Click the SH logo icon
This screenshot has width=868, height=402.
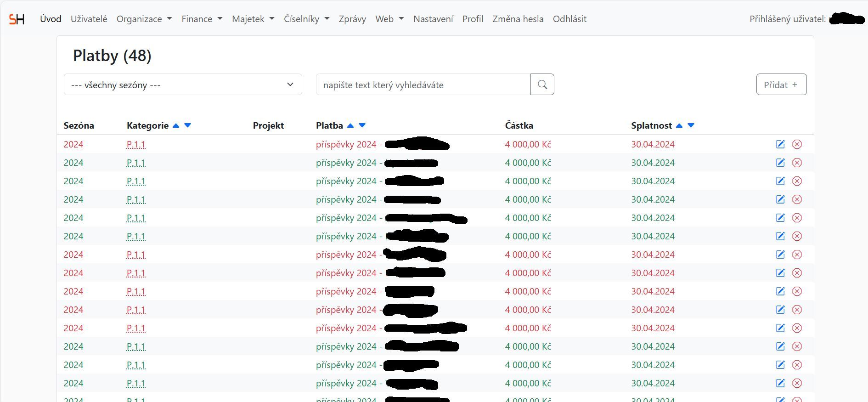coord(17,19)
